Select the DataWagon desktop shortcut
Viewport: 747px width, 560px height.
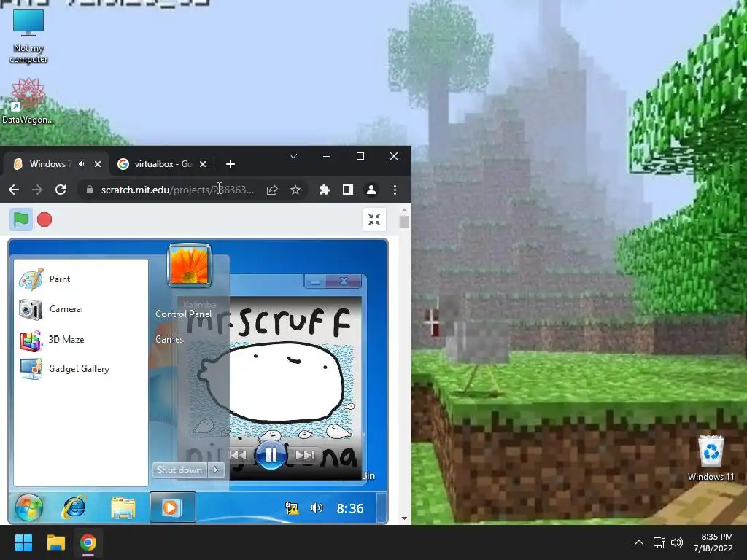(28, 101)
